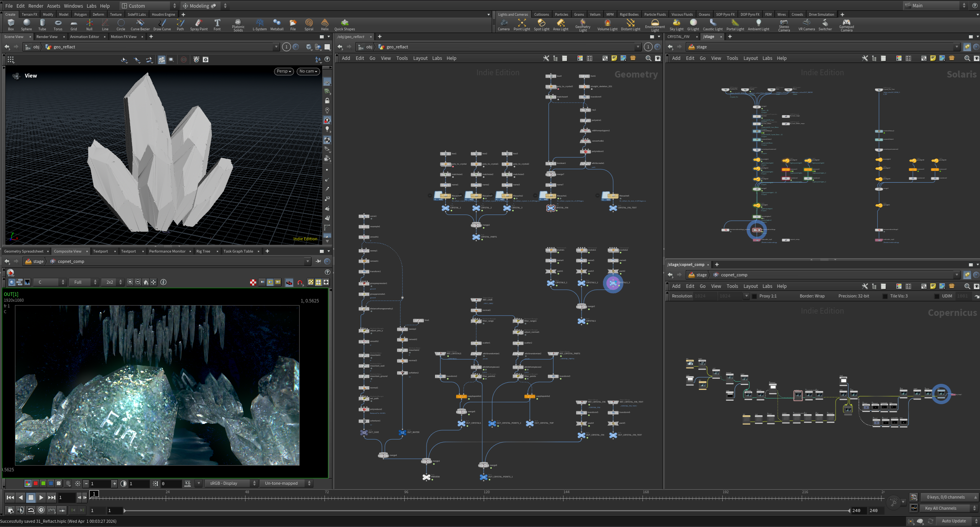980x527 pixels.
Task: Open the Persp viewport dropdown
Action: (284, 71)
